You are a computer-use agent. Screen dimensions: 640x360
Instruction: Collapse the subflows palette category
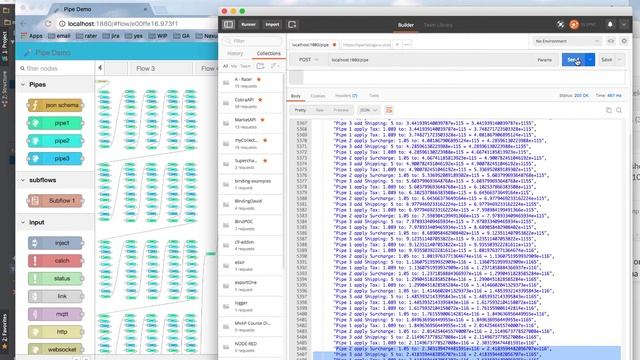point(23,180)
